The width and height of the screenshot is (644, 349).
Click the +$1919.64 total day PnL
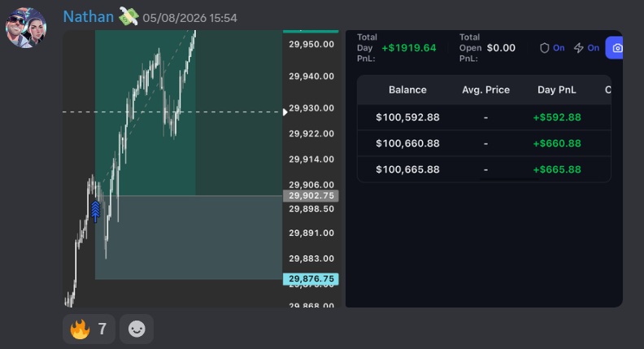pyautogui.click(x=409, y=48)
